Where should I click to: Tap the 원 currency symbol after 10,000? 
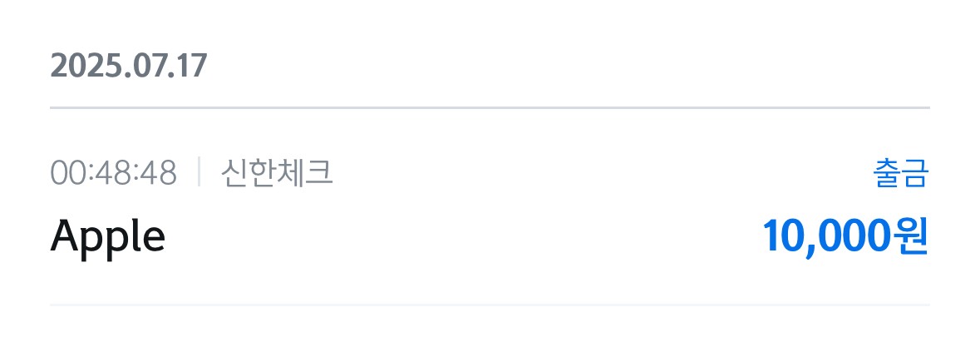(x=910, y=237)
